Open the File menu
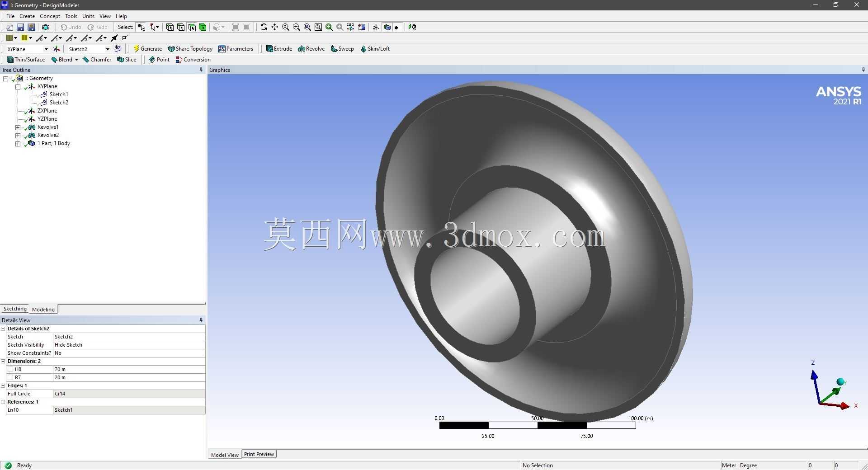868x470 pixels. 10,16
